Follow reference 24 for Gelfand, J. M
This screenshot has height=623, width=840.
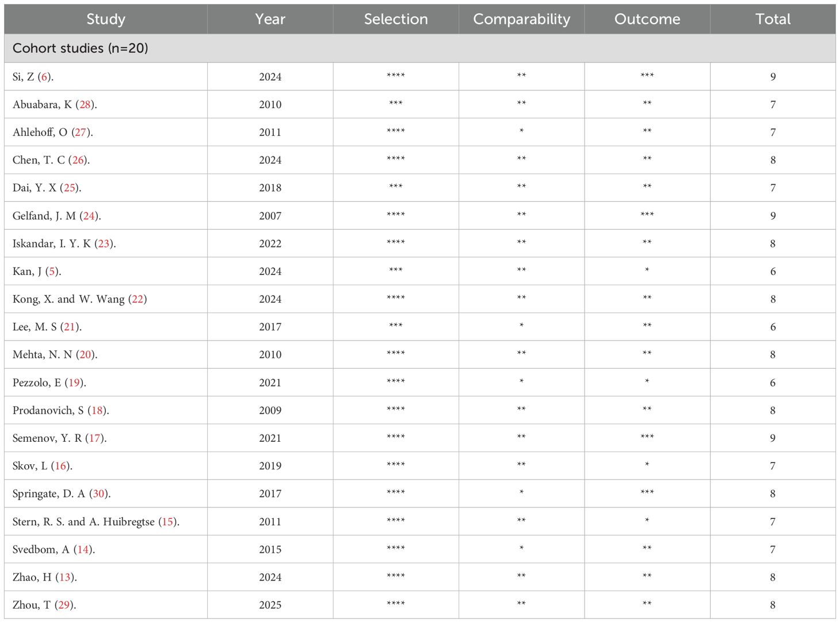(x=89, y=216)
